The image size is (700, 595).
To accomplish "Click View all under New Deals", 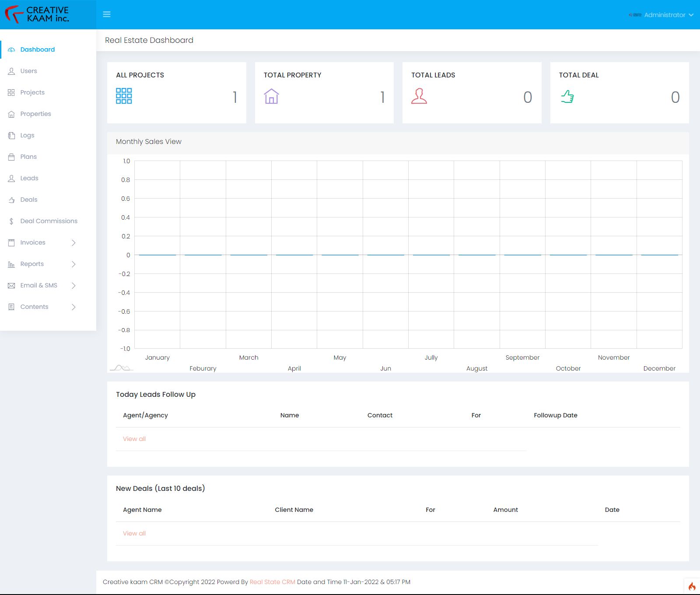I will coord(134,533).
